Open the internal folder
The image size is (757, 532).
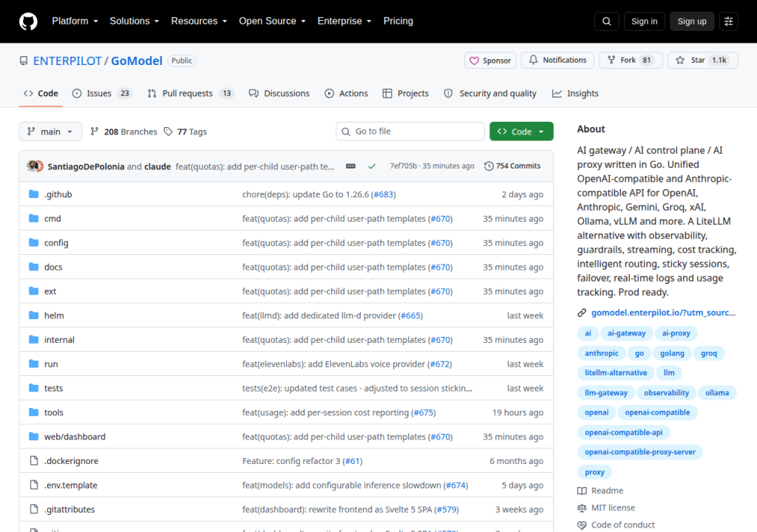pyautogui.click(x=59, y=340)
